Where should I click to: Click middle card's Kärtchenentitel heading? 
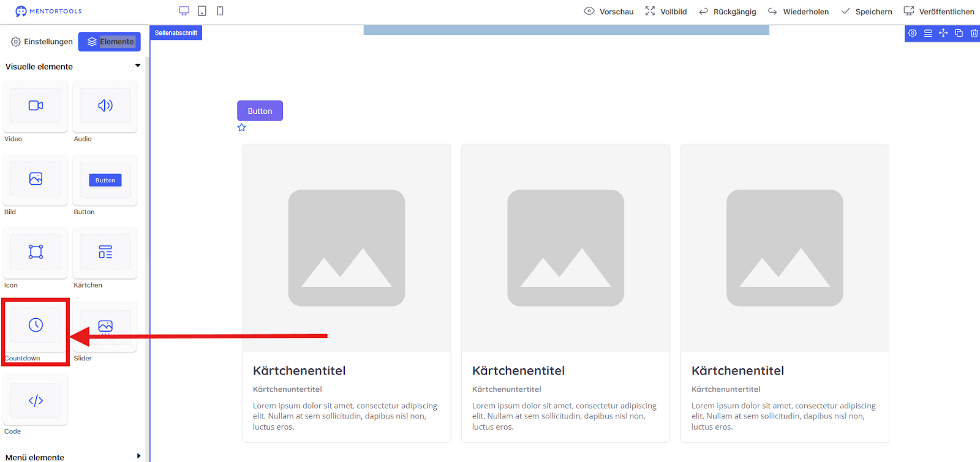click(x=519, y=371)
